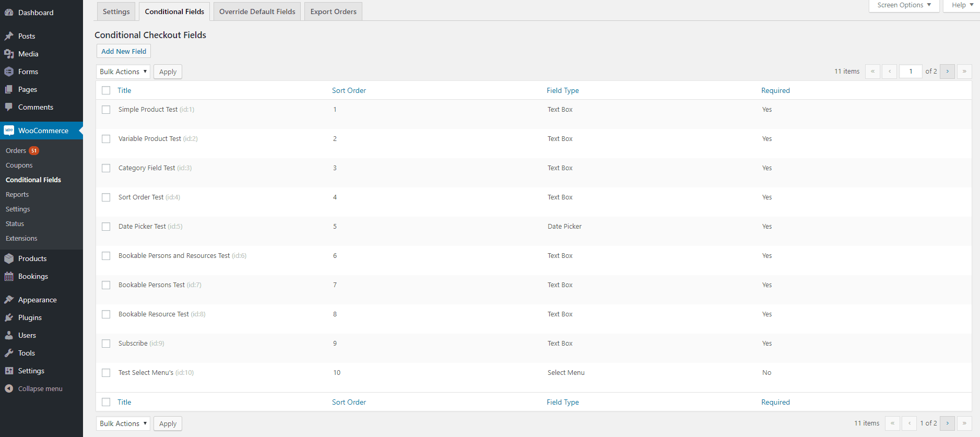Check the Bookable Persons Test row
Viewport: 980px width, 437px height.
[x=106, y=285]
